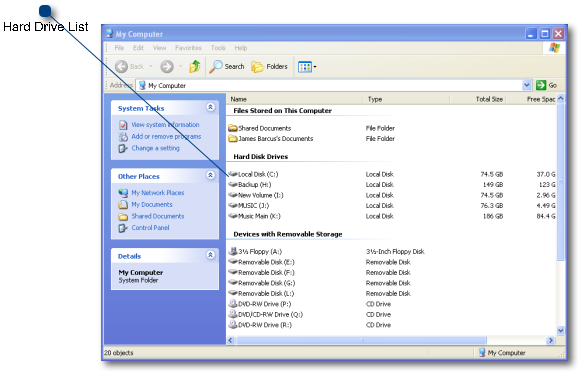Click the vertical scrollbar up arrow
Image resolution: width=586 pixels, height=379 pixels.
(561, 98)
